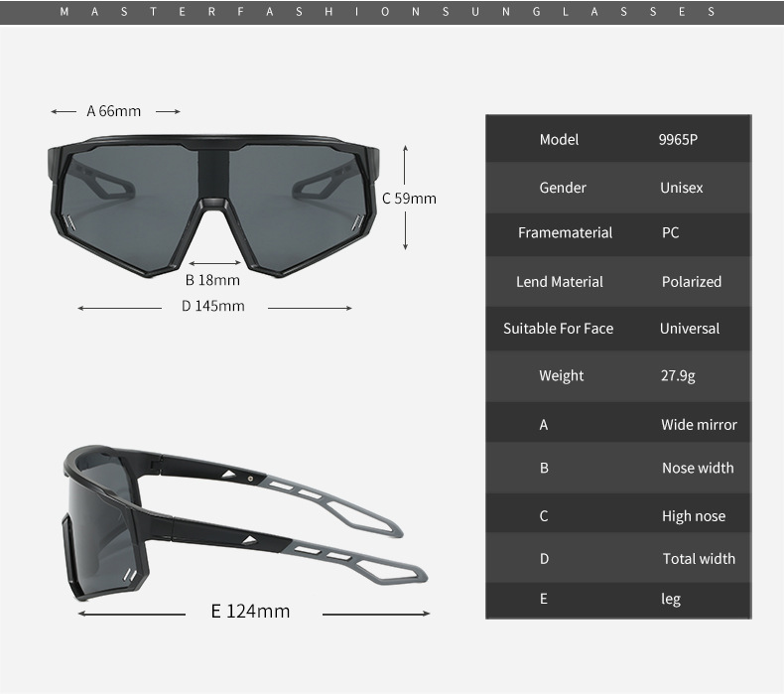Select the Wide mirror description

(x=699, y=425)
